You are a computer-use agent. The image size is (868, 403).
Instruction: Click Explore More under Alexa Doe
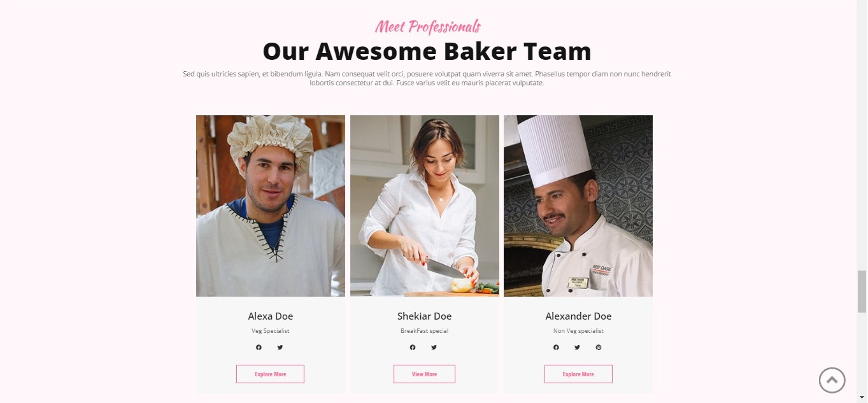(270, 374)
